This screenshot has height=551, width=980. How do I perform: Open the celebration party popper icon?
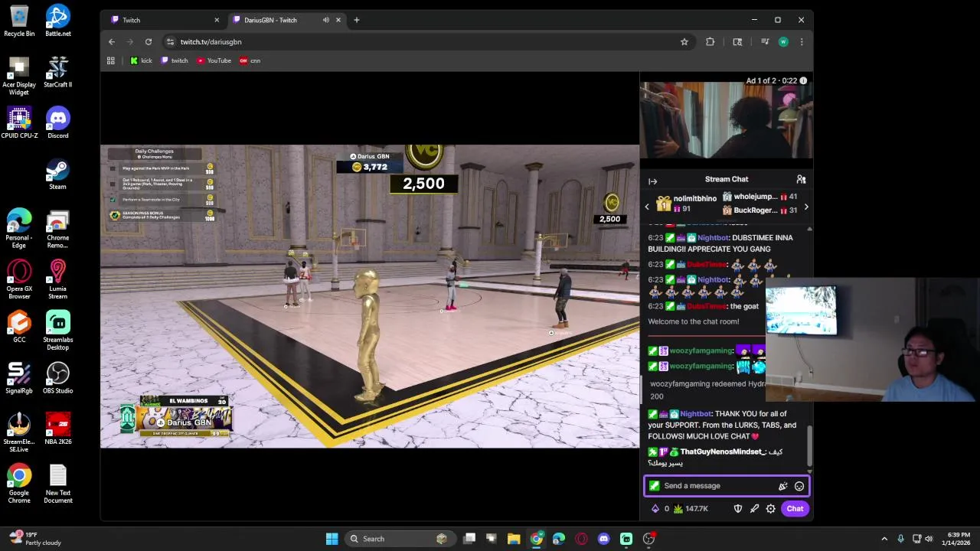point(782,486)
